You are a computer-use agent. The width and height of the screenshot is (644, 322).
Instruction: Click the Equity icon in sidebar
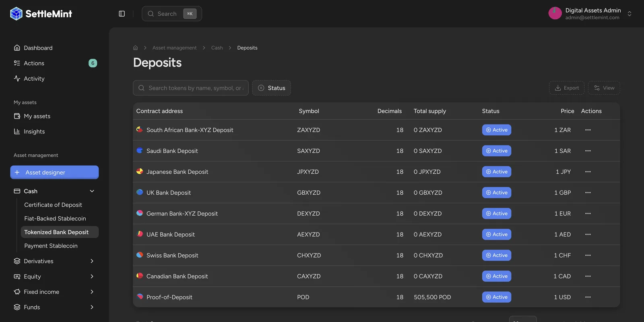tap(17, 276)
